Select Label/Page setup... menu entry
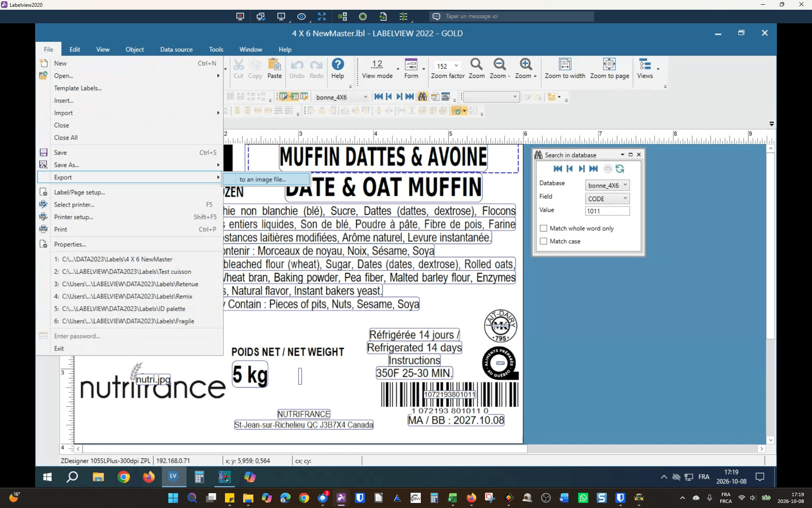 pyautogui.click(x=129, y=192)
